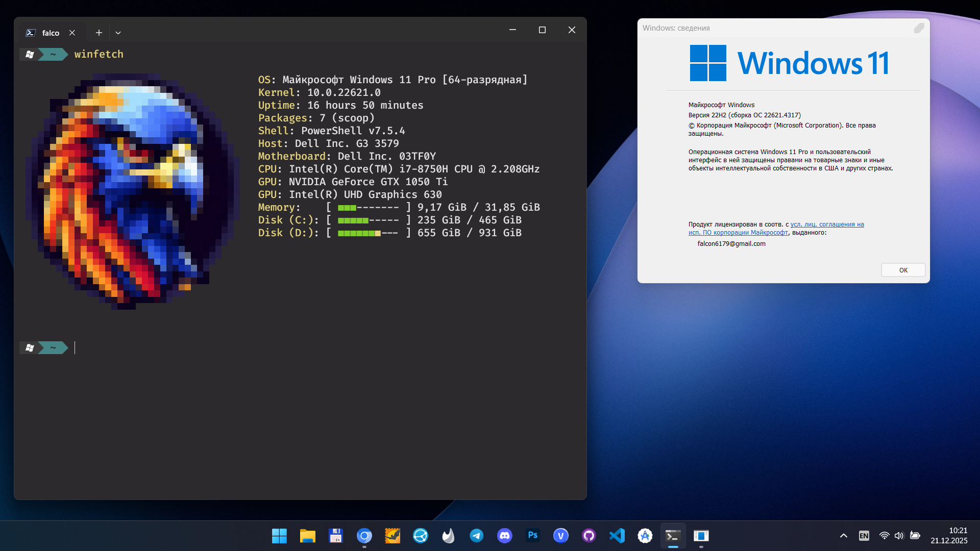Click the winver window taskbar icon
Screen dimensions: 980x551
tap(701, 536)
